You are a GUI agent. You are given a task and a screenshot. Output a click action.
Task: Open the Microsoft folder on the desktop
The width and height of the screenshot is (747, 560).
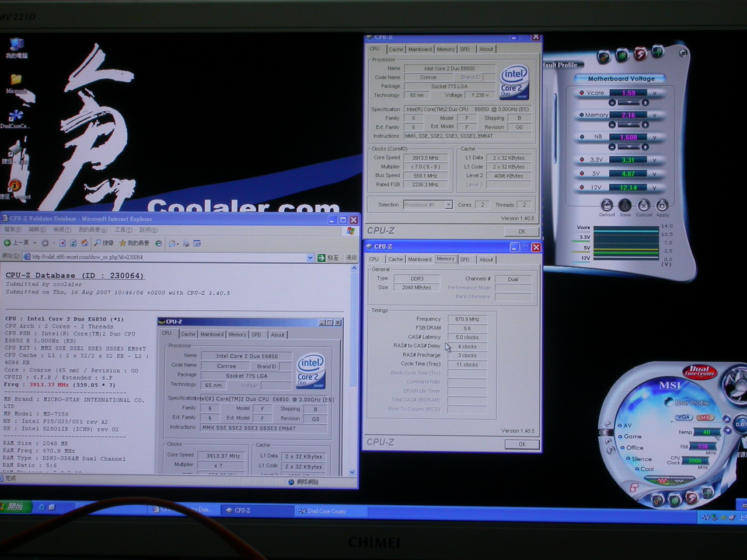click(x=16, y=83)
